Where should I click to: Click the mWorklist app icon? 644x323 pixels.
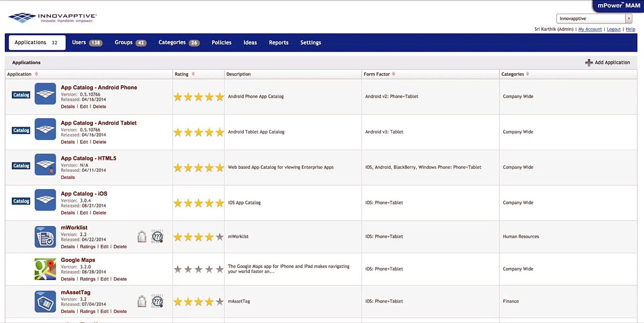tap(45, 237)
